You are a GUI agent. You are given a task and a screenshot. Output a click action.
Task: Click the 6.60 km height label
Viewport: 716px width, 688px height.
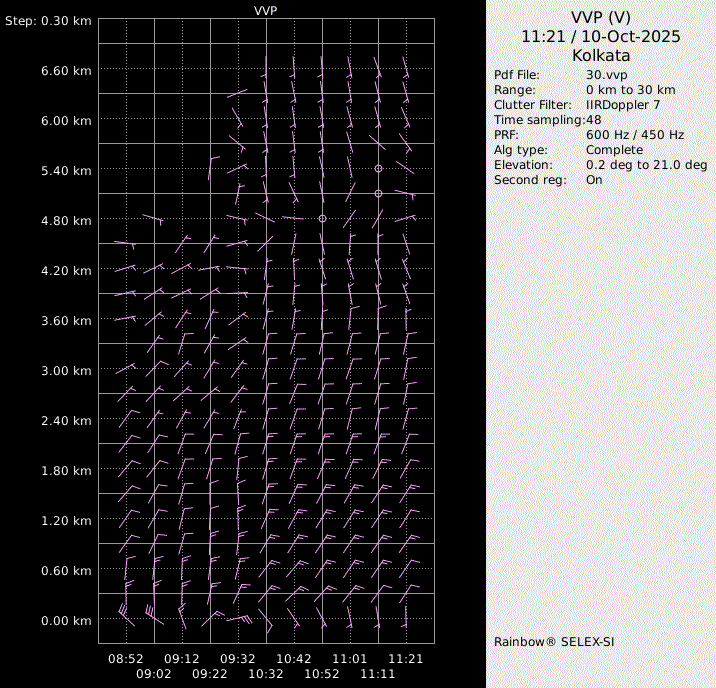point(68,71)
